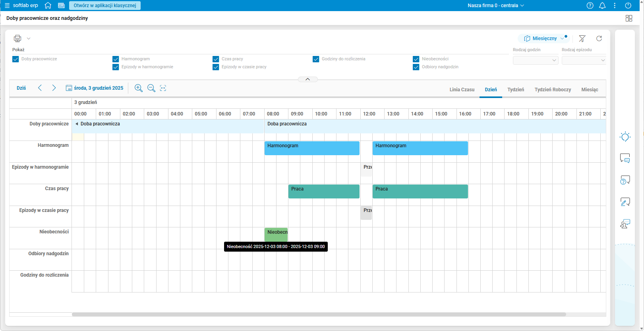Image resolution: width=644 pixels, height=331 pixels.
Task: Expand the Nasza firma 0 - centrala selector
Action: 496,6
